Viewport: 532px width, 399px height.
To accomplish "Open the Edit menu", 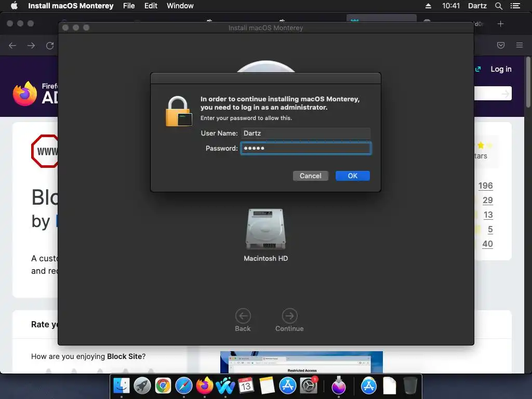I will point(151,6).
